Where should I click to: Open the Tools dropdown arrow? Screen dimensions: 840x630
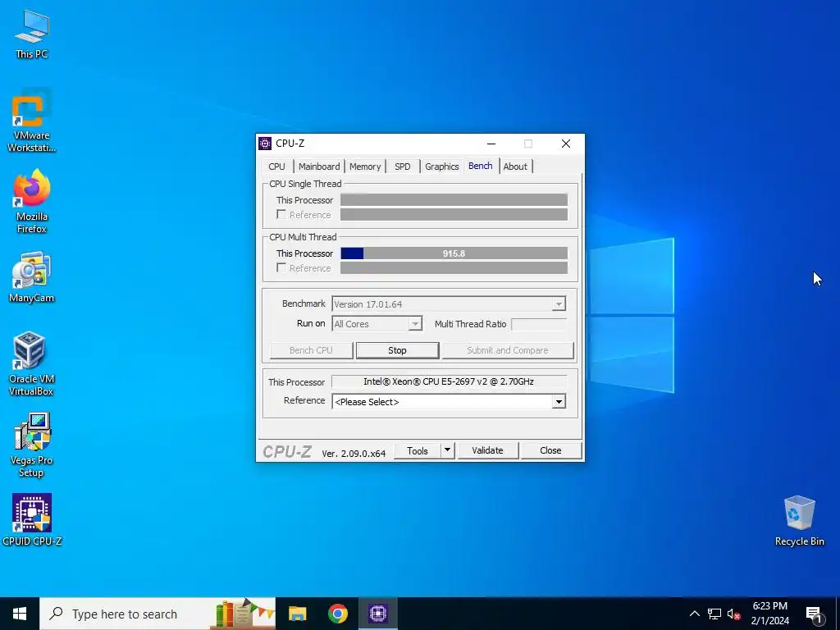[x=447, y=450]
